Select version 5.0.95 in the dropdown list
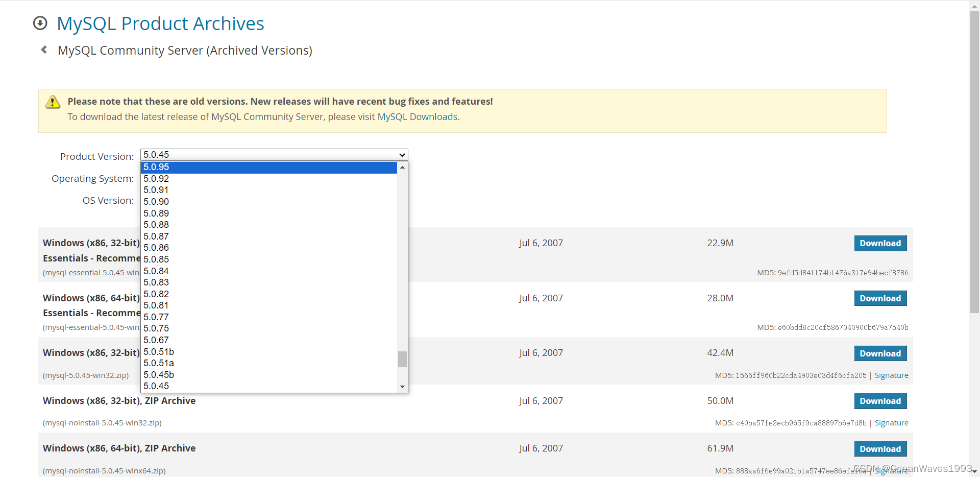Screen dimensions: 980x477 pyautogui.click(x=269, y=167)
